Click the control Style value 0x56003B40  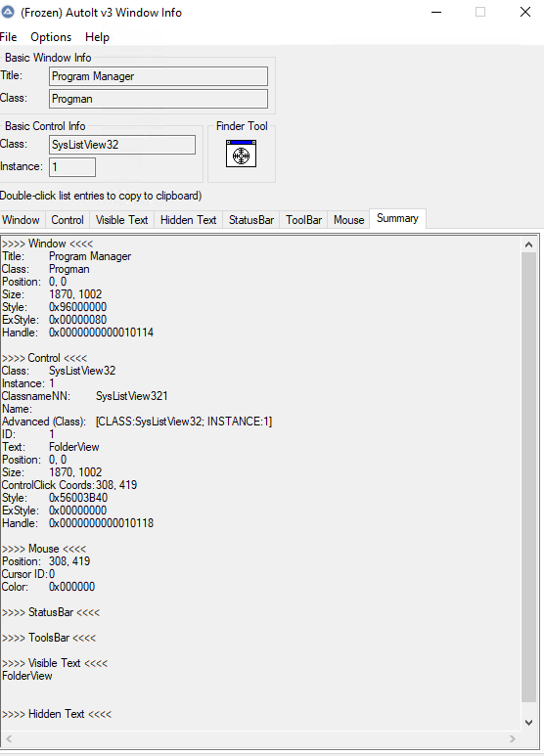[78, 498]
